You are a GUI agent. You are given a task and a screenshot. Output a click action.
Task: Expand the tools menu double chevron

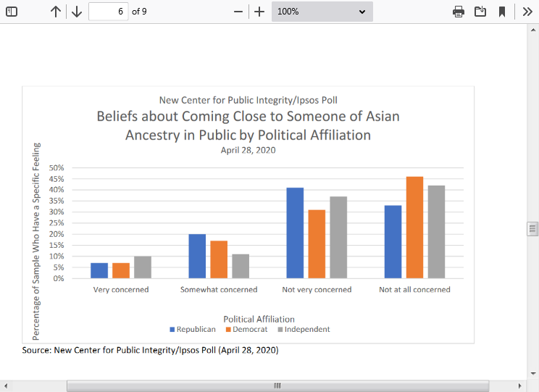point(527,12)
